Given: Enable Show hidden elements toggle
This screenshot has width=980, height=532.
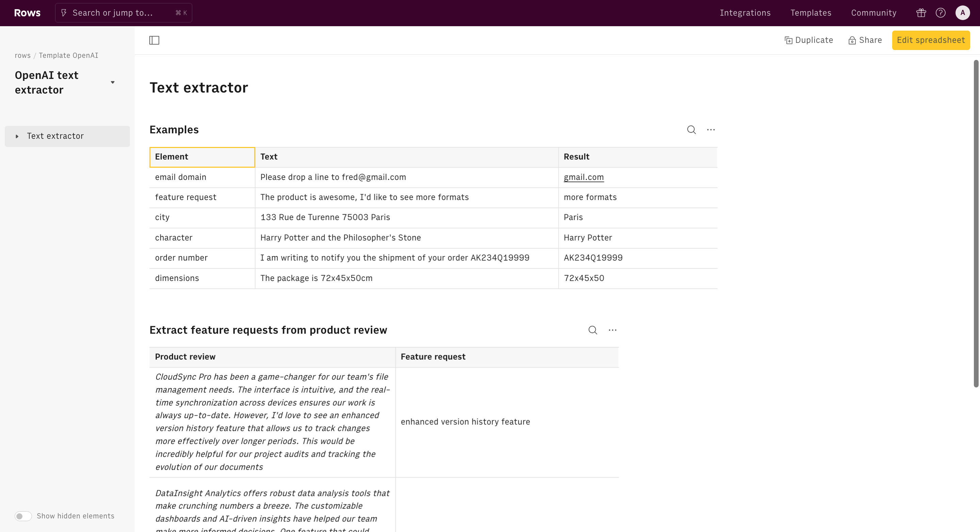Looking at the screenshot, I should [x=23, y=516].
